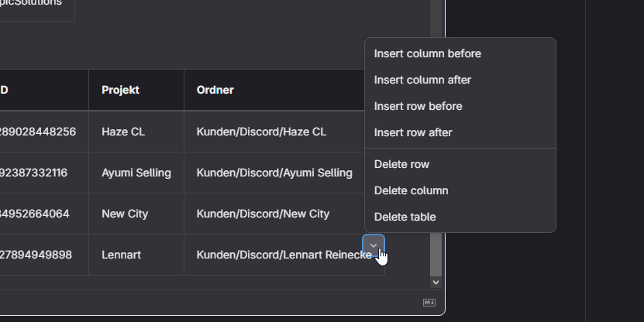The width and height of the screenshot is (644, 322).
Task: Select Delete row in context menu
Action: 401,164
